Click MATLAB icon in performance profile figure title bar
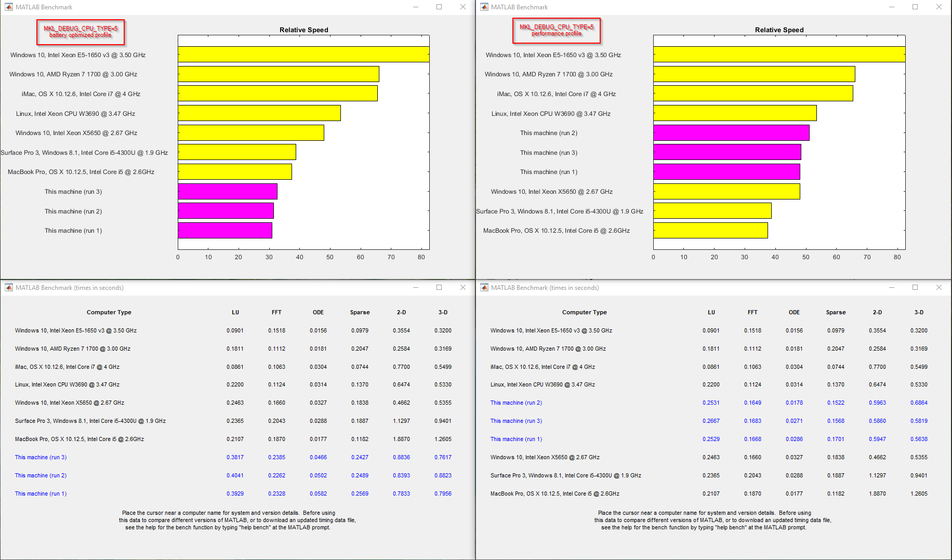This screenshot has width=952, height=560. click(x=484, y=7)
